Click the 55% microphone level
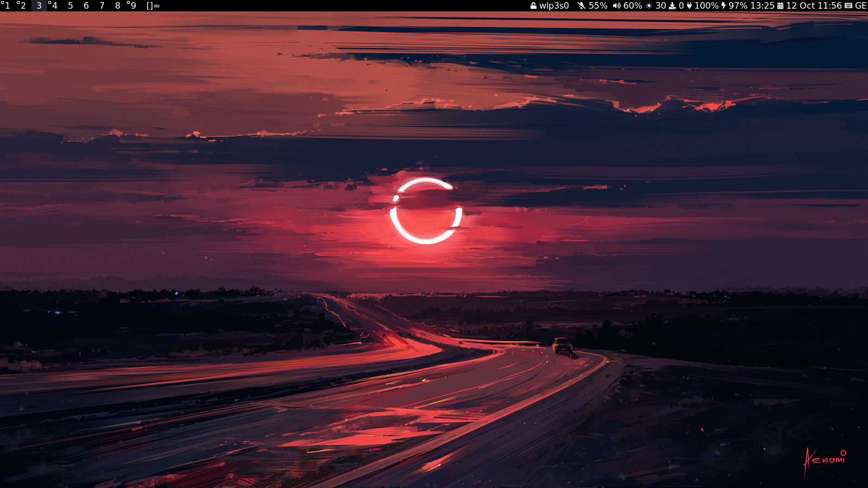 click(x=598, y=5)
